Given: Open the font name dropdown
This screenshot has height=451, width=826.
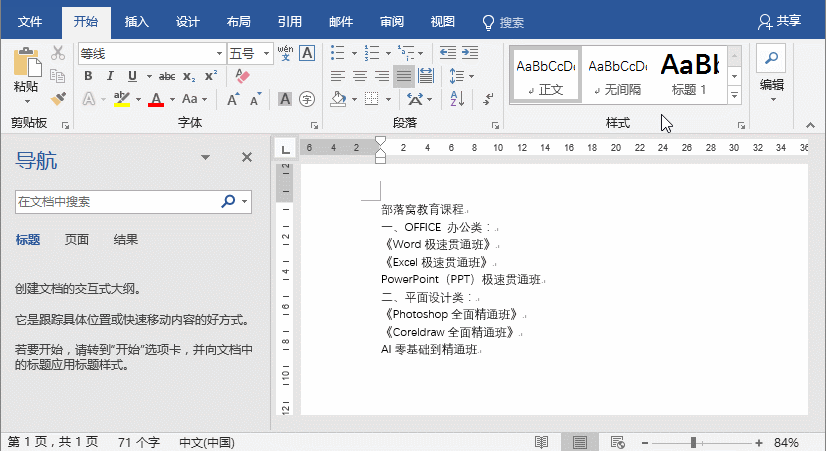Looking at the screenshot, I should [219, 53].
